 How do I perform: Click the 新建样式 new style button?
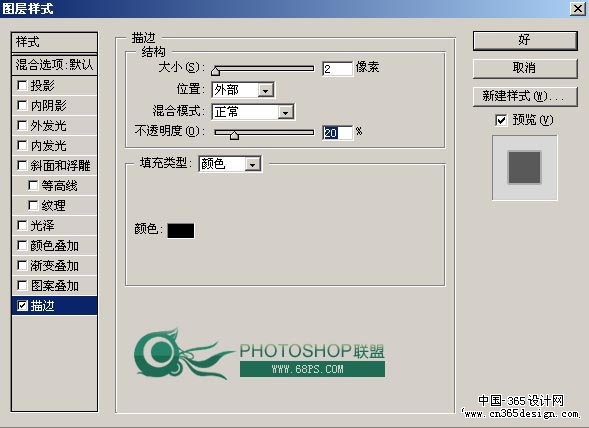(525, 96)
